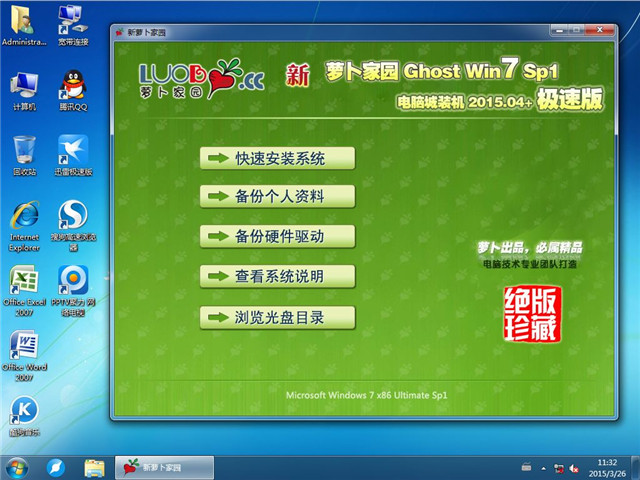640x480 pixels.
Task: Launch 迅雷极速版 desktop shortcut
Action: tap(73, 156)
